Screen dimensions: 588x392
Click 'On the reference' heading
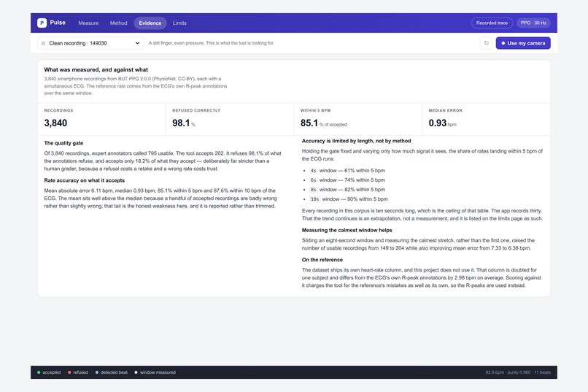tap(322, 260)
